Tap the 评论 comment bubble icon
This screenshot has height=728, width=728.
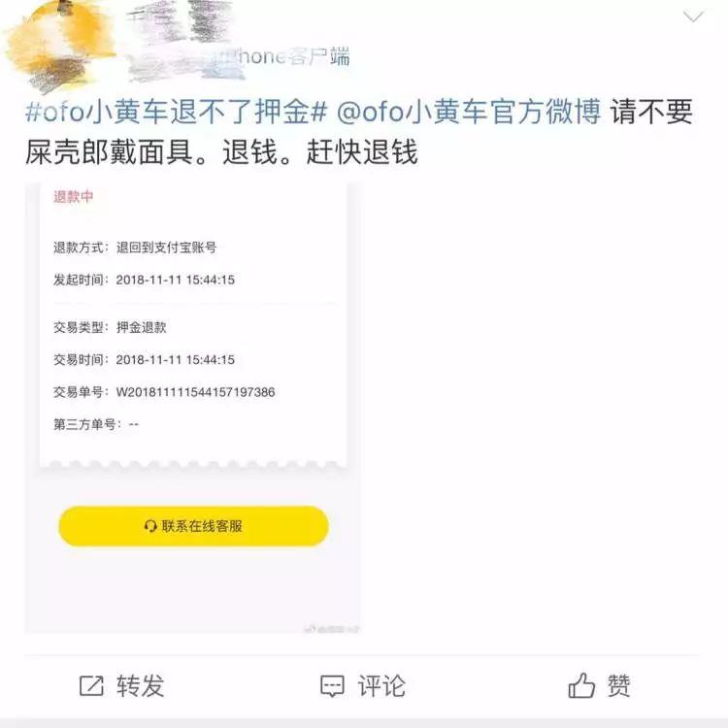coord(332,685)
